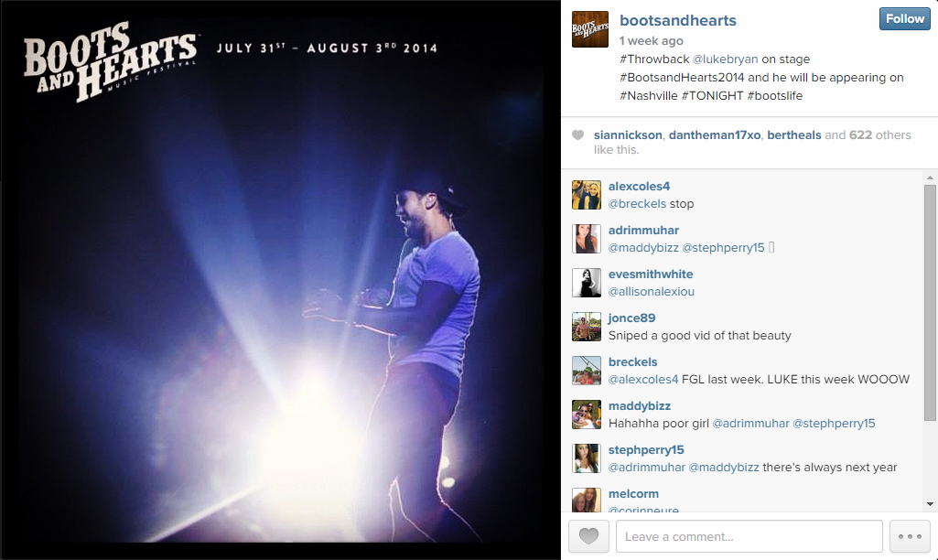
Task: Click the Luke Bryan concert photo
Action: coord(280,280)
